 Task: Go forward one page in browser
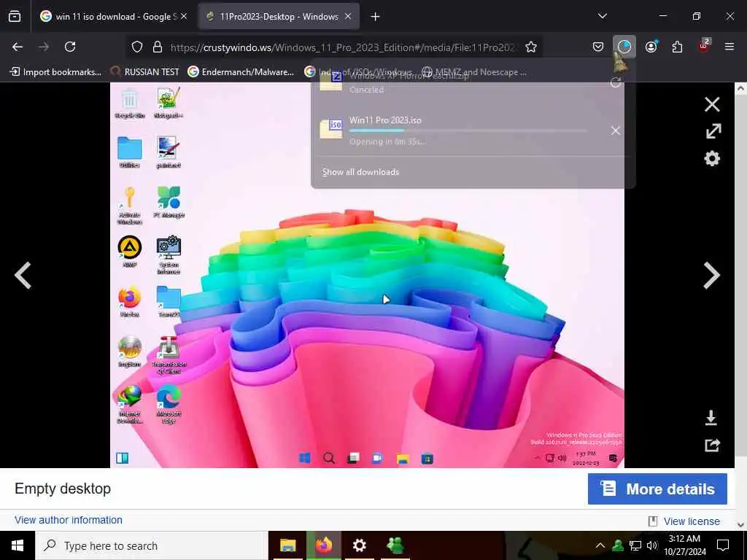44,47
